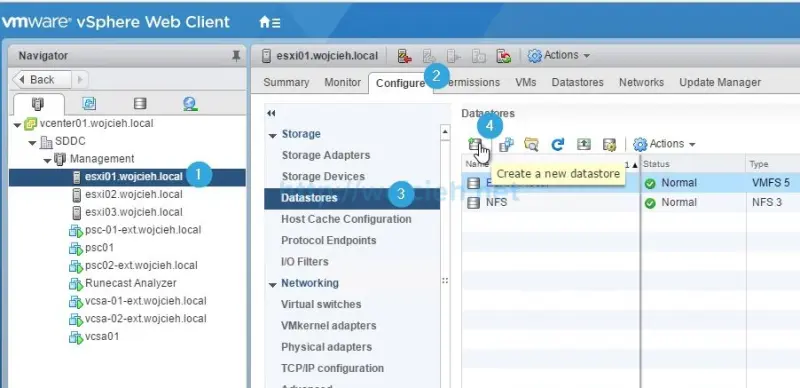Go Back in the Navigator
Screen dimensions: 800x388
coord(42,80)
